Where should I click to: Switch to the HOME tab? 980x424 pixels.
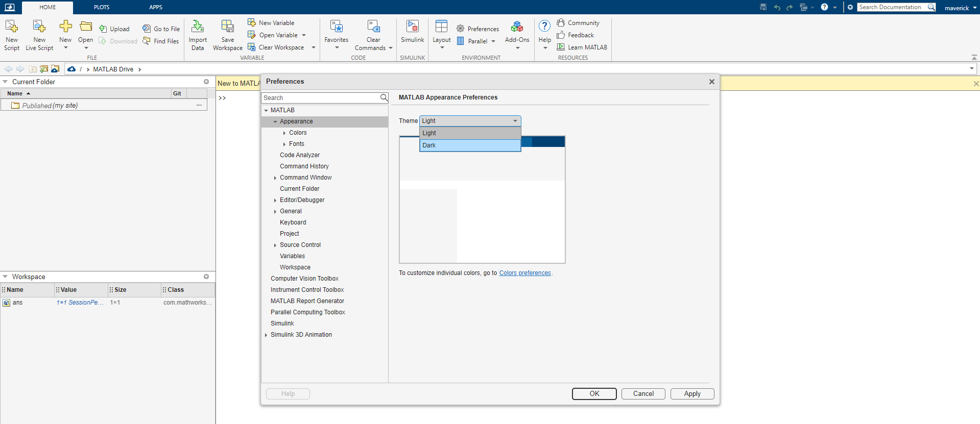(x=47, y=7)
